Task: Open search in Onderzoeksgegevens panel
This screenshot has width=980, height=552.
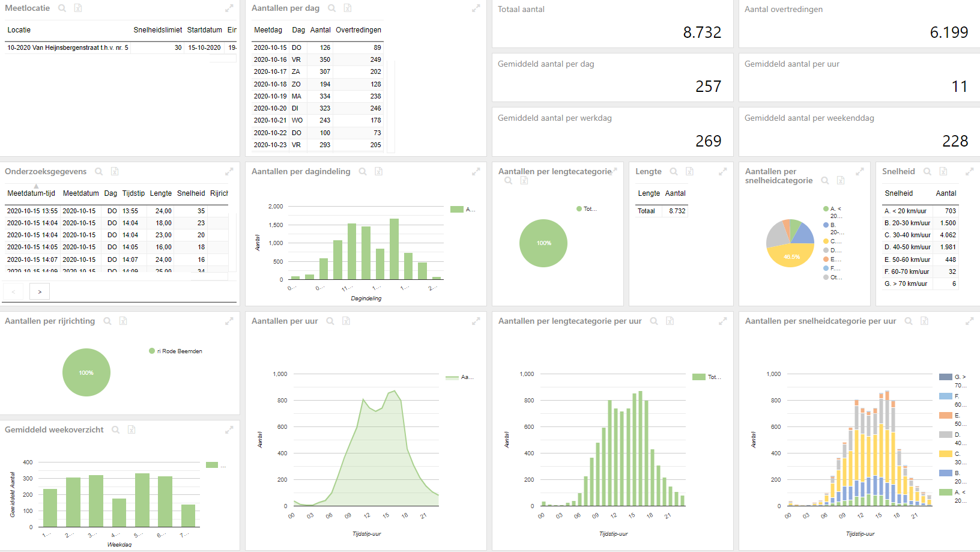Action: coord(98,172)
